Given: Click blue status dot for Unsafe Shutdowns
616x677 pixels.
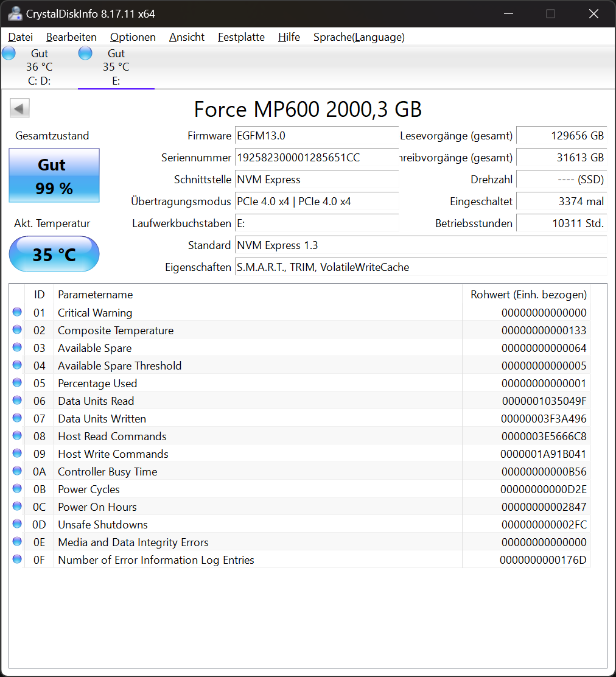Looking at the screenshot, I should pos(17,524).
